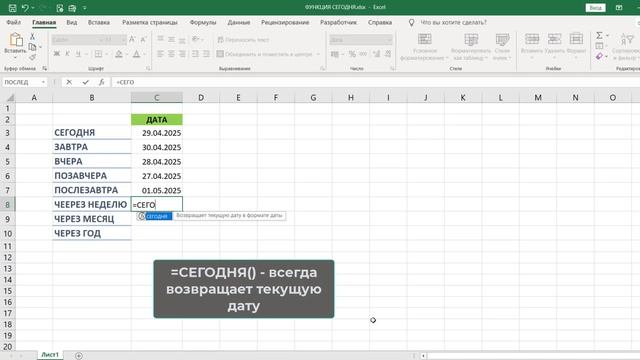Switch to the Рецензирование tab
640x360 pixels.
pyautogui.click(x=285, y=22)
